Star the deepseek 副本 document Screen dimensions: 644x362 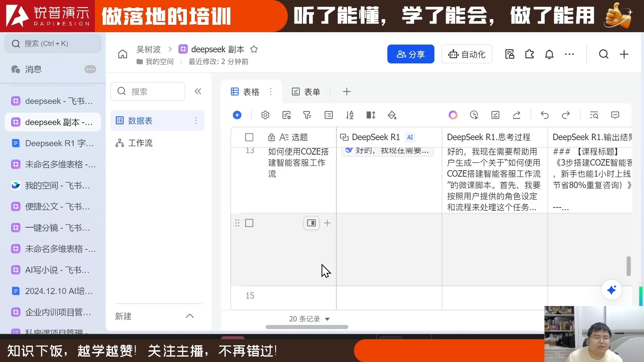(x=254, y=49)
